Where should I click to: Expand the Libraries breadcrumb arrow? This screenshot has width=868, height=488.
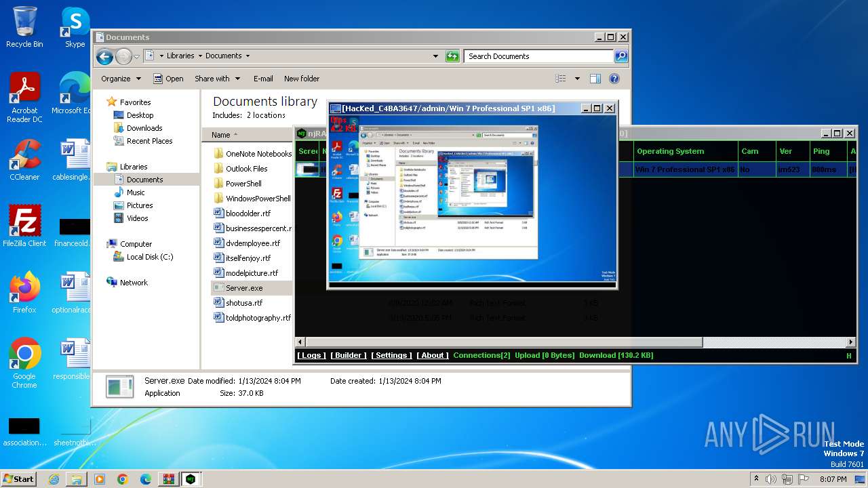click(x=200, y=56)
